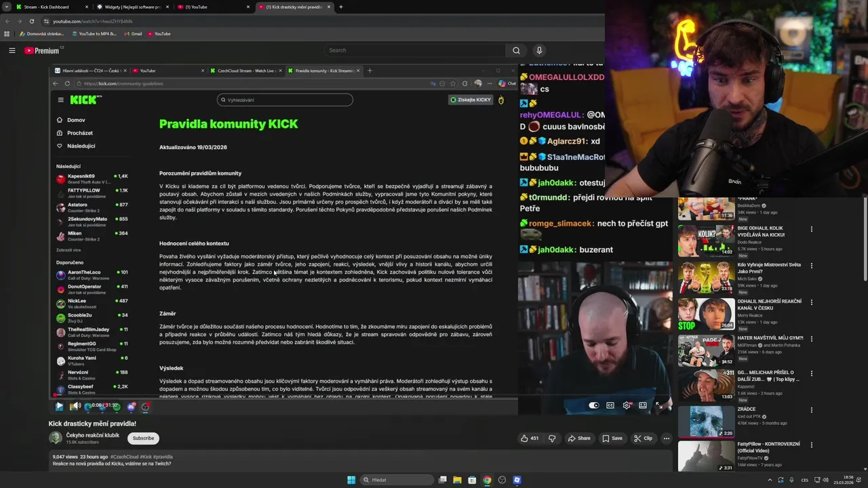Open Microsoft Store from taskbar
This screenshot has height=488, width=868.
tap(472, 480)
